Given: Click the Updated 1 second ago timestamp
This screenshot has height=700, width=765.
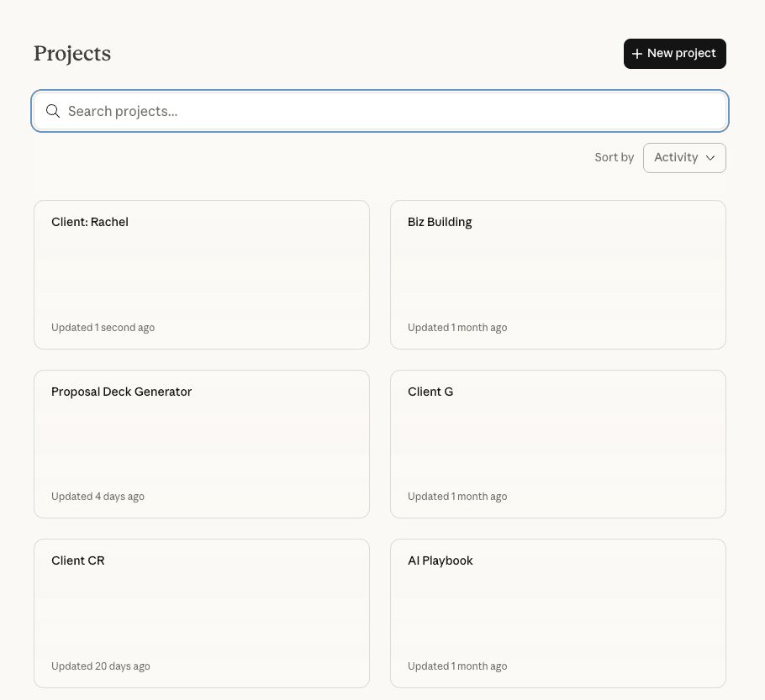Looking at the screenshot, I should [x=103, y=328].
